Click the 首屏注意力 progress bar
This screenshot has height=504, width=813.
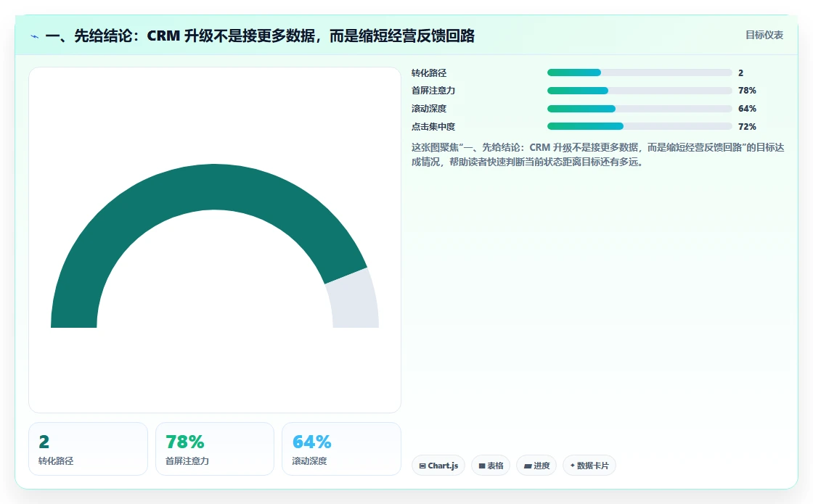tap(640, 91)
